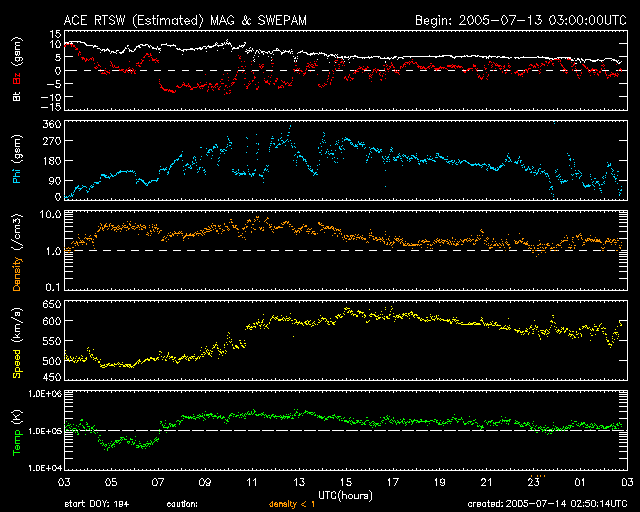Click the '180' tick on the Phi axis
The image size is (640, 512).
pos(52,161)
